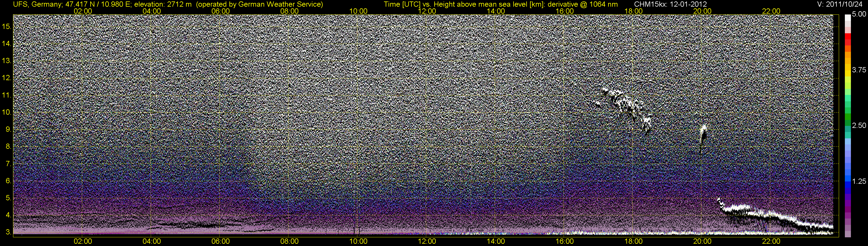Click the height axis label 14 km
The width and height of the screenshot is (868, 246).
pos(7,43)
